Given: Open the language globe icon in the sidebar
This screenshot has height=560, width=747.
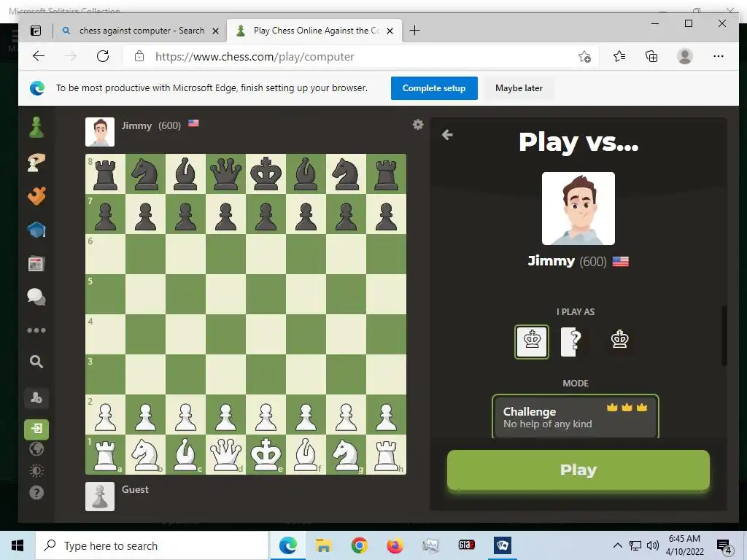Looking at the screenshot, I should click(x=36, y=449).
